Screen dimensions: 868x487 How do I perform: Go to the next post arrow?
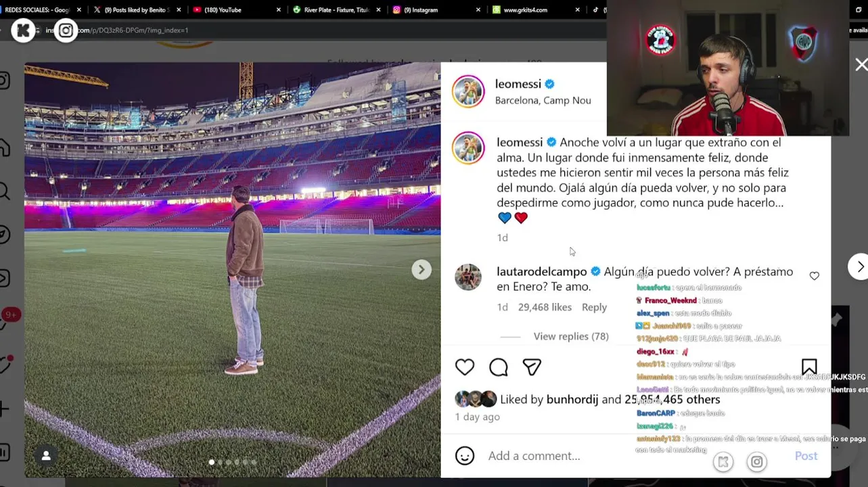tap(859, 266)
